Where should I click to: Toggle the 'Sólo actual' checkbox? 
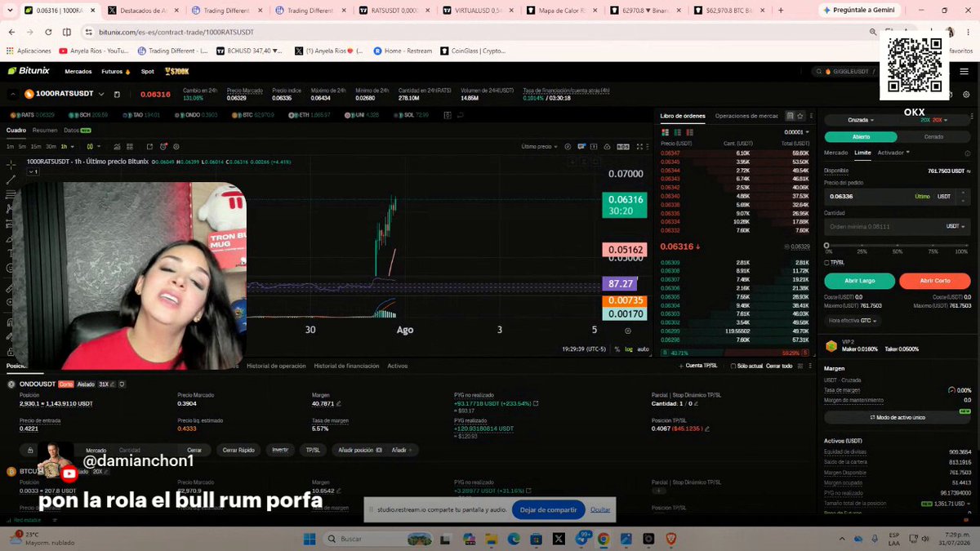(x=733, y=366)
